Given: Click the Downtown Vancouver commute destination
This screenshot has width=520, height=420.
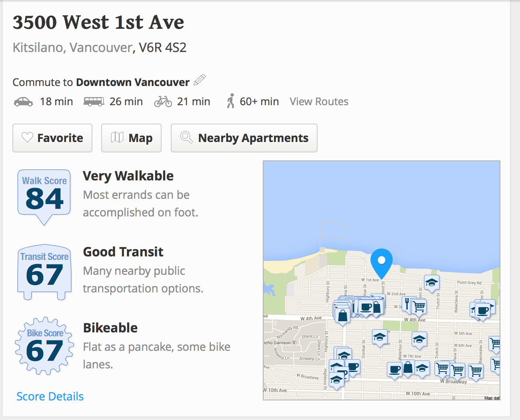Looking at the screenshot, I should pyautogui.click(x=133, y=82).
